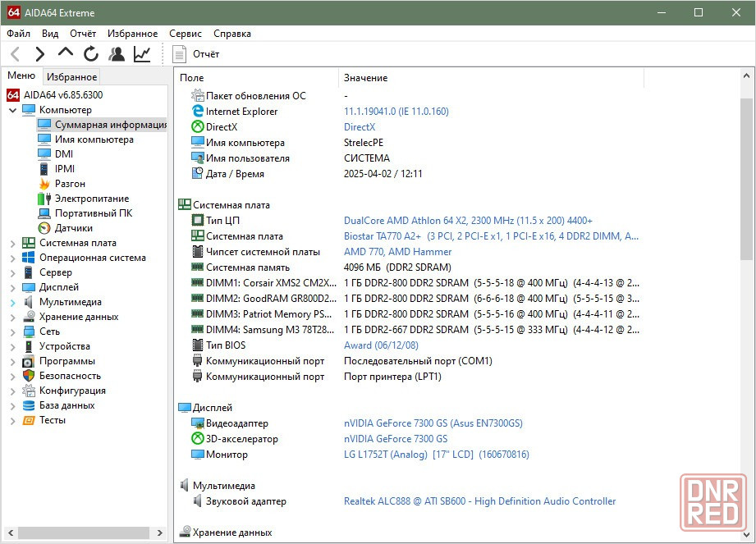Open the Internet Explorer version link
This screenshot has height=544, width=756.
pyautogui.click(x=396, y=112)
